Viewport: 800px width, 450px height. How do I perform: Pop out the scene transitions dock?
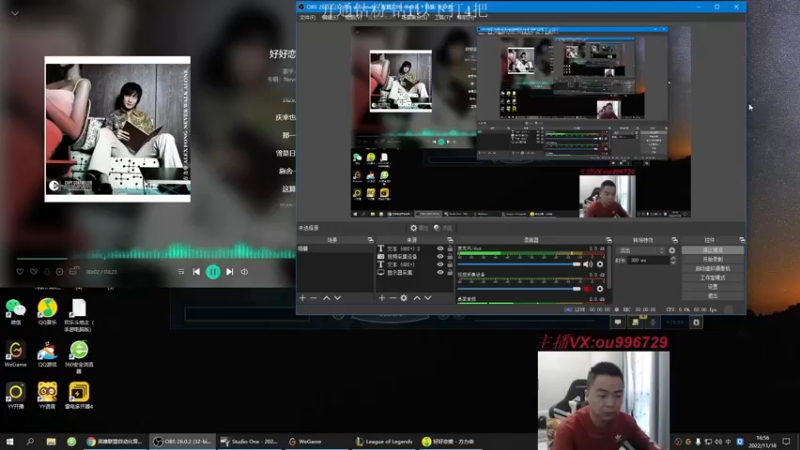click(x=674, y=240)
